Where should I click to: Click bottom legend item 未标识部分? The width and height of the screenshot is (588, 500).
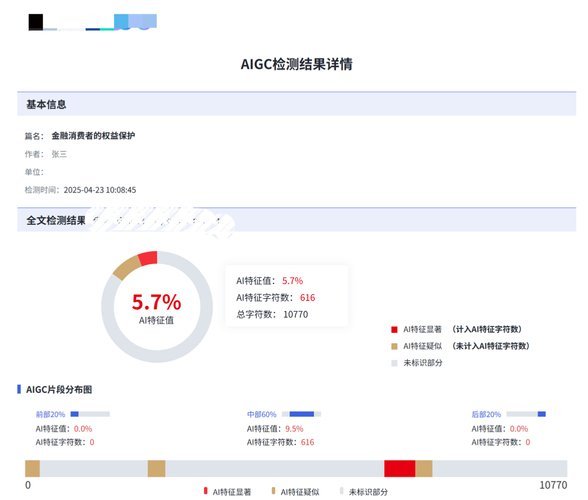coord(364,491)
